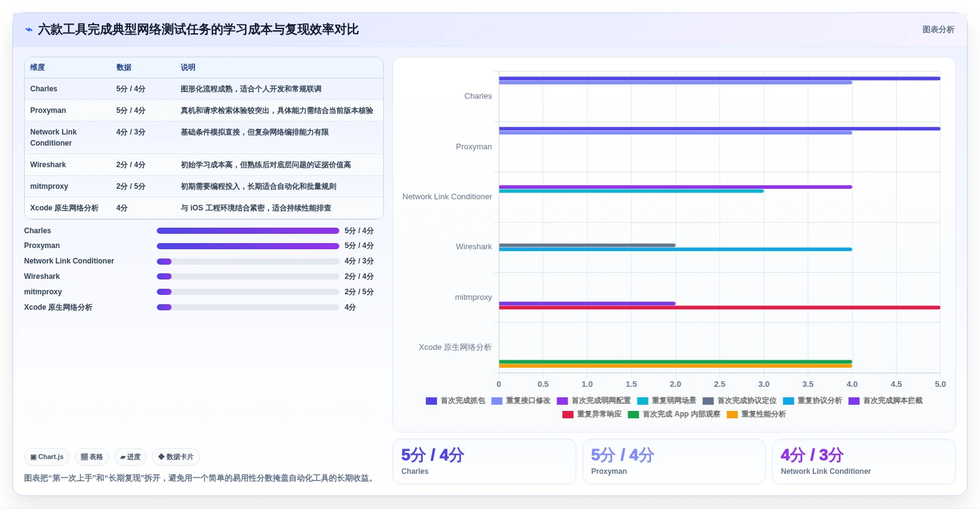This screenshot has width=980, height=509.
Task: Click description 图形化流程成熟，适合个人开发和常规联调
Action: click(x=251, y=89)
